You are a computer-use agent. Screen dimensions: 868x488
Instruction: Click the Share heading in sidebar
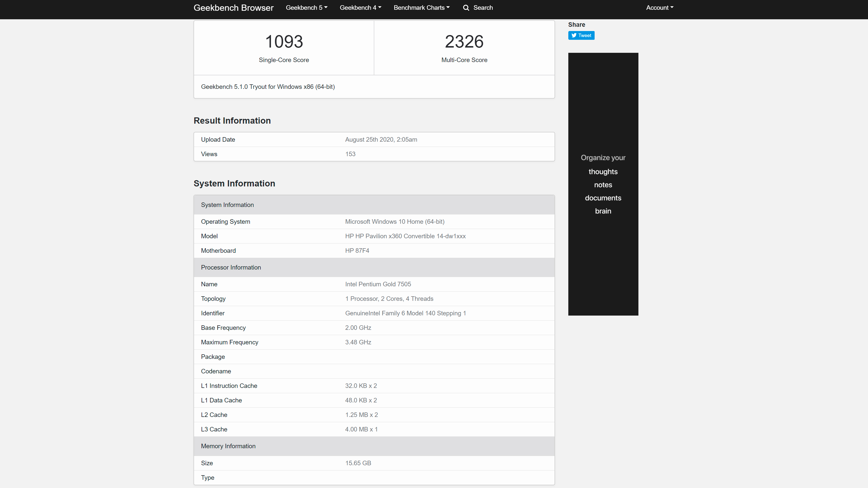[576, 25]
